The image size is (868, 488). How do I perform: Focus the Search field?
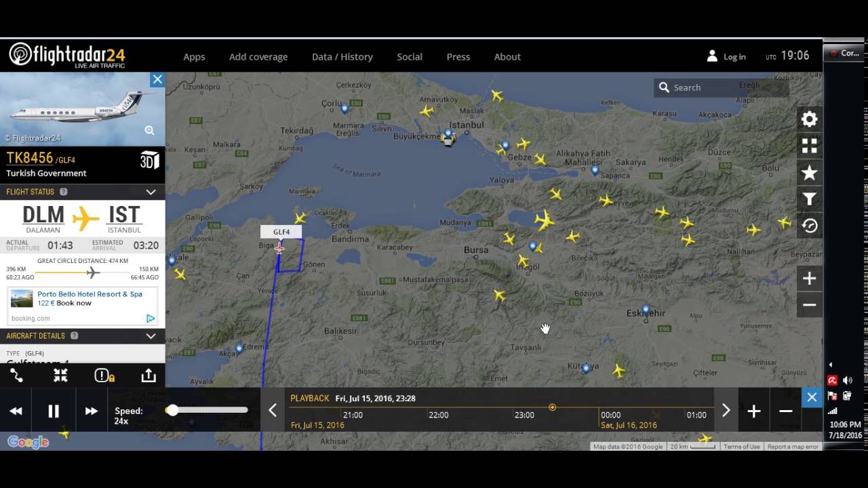(722, 87)
